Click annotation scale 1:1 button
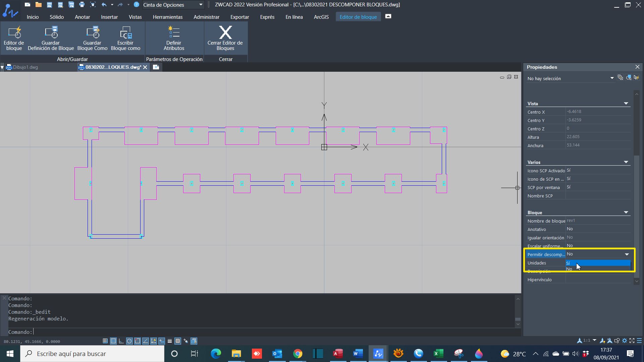 587,341
